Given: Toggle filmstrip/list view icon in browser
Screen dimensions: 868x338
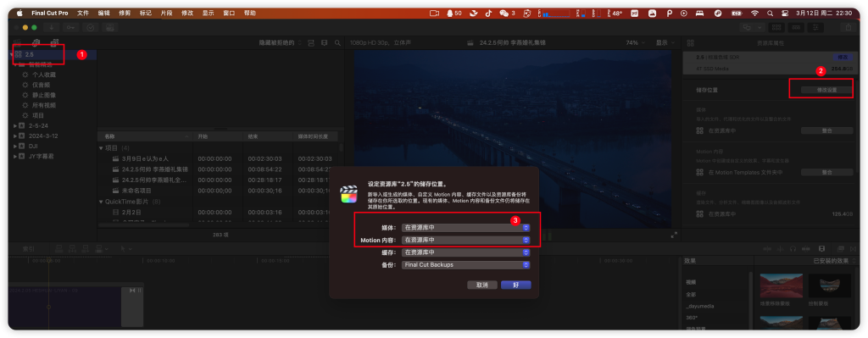Looking at the screenshot, I should (311, 42).
